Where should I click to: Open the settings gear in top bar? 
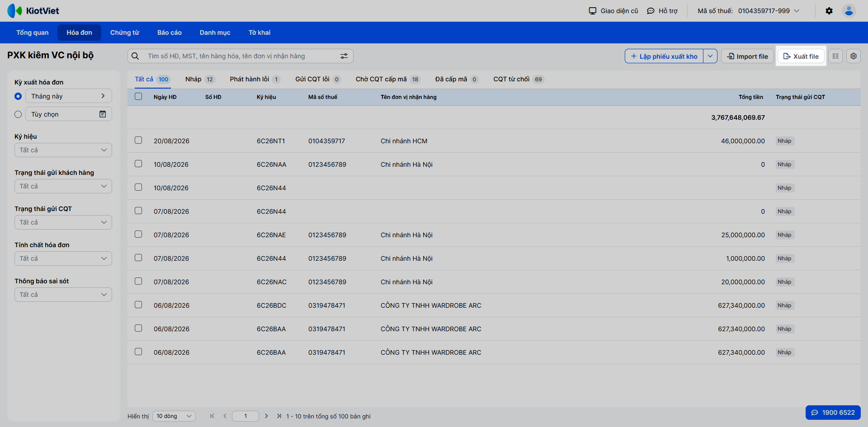[829, 11]
